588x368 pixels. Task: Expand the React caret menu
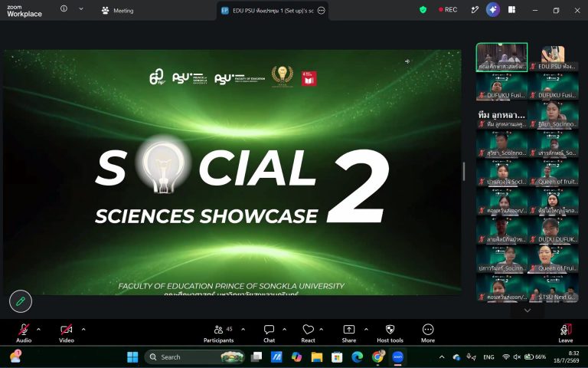[321, 330]
